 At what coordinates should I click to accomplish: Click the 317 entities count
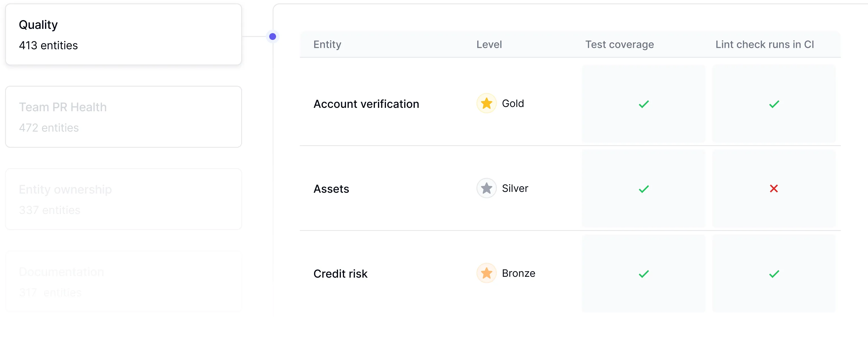pos(50,292)
